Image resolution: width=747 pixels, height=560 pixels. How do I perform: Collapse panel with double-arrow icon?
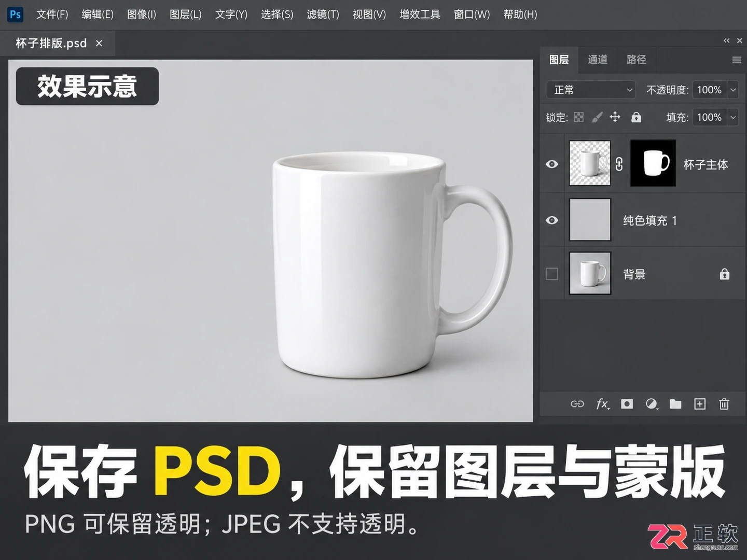[726, 40]
